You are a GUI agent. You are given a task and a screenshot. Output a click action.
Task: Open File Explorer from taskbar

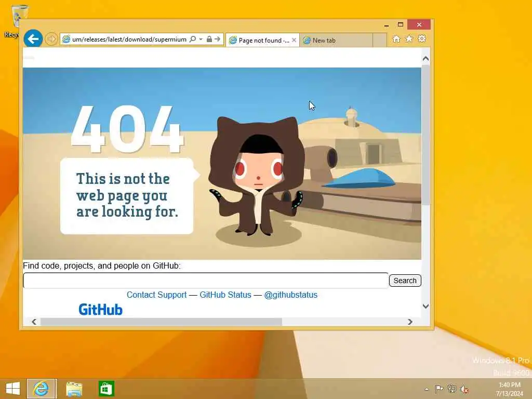point(74,389)
